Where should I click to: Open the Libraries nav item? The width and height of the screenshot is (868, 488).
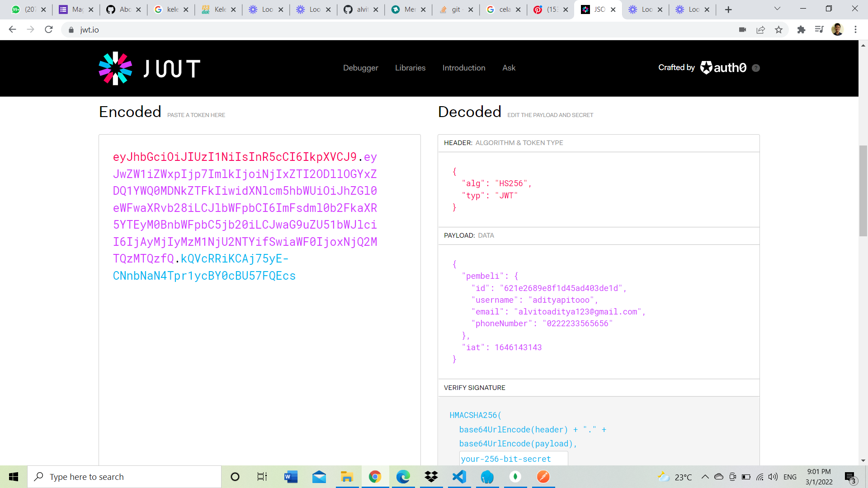pyautogui.click(x=410, y=68)
